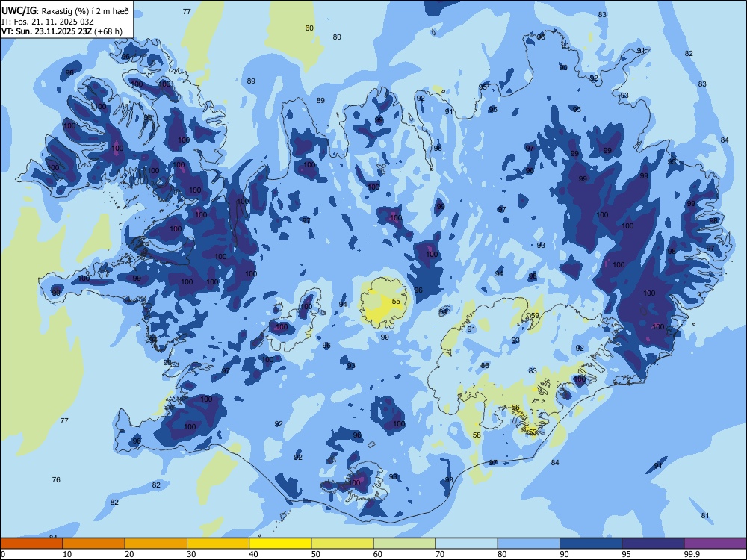The image size is (747, 560).
Task: Click the legend scale label '0'
Action: click(3, 554)
